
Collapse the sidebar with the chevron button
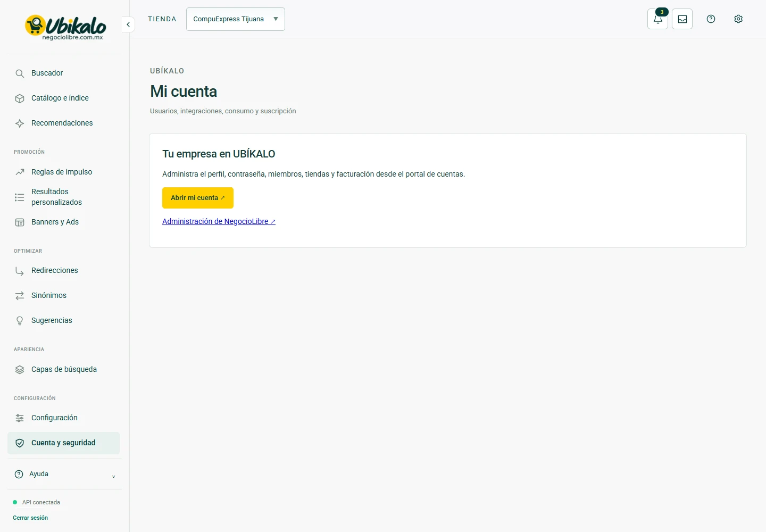(128, 24)
